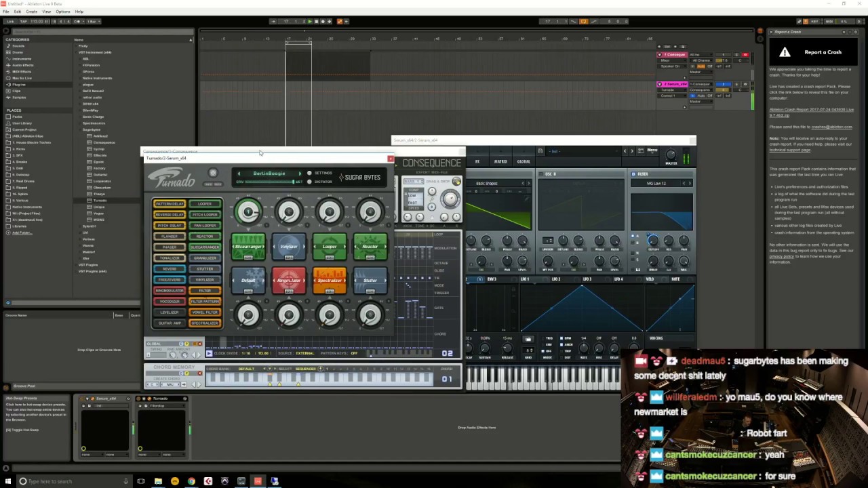The width and height of the screenshot is (868, 488).
Task: Click the Ableton Live taskbar icon
Action: [258, 481]
